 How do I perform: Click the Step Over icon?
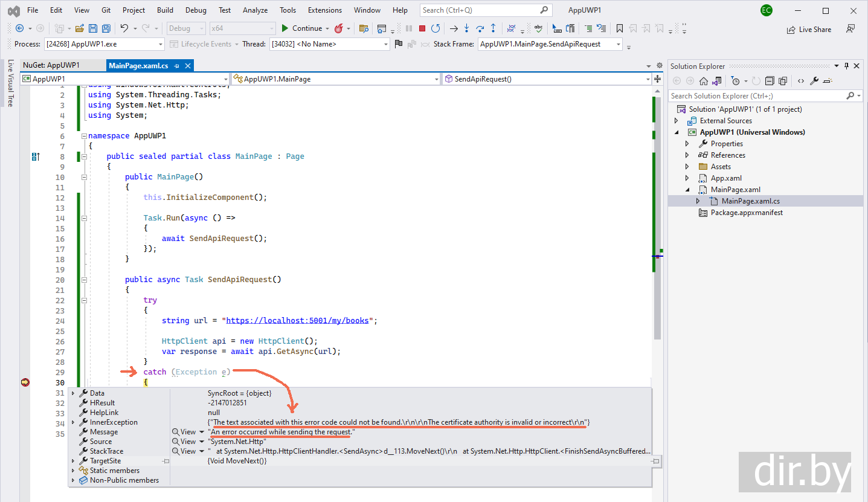[x=480, y=28]
